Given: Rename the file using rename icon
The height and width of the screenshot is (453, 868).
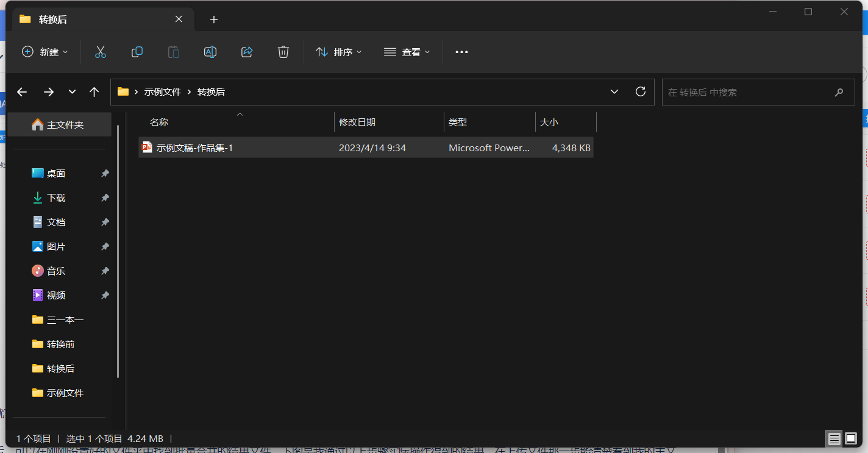Looking at the screenshot, I should (210, 52).
